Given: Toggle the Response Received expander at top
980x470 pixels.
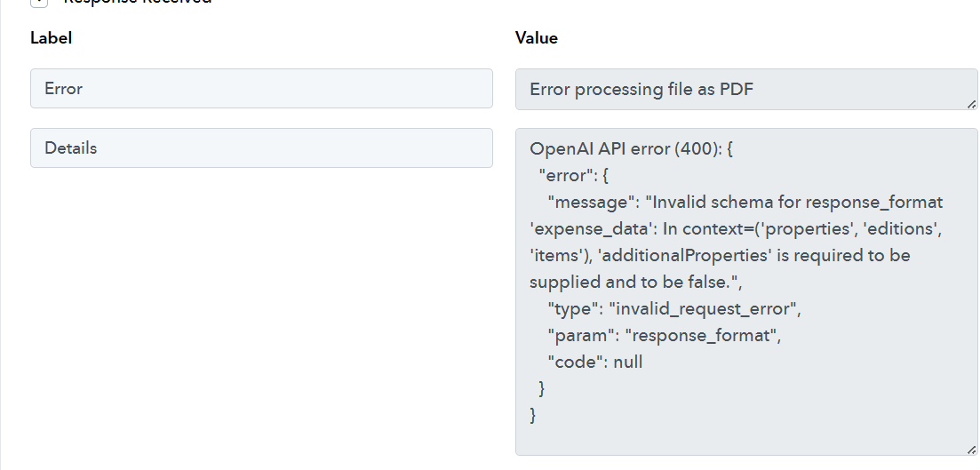Looking at the screenshot, I should 38,3.
